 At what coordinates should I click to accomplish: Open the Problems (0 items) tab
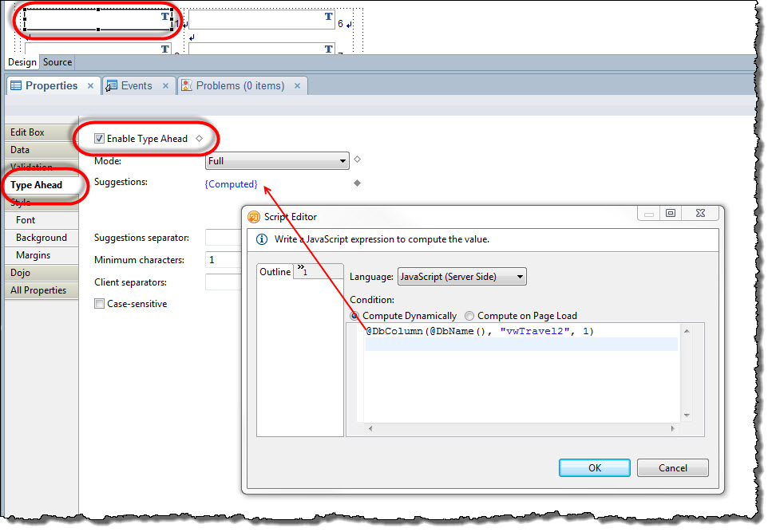240,85
